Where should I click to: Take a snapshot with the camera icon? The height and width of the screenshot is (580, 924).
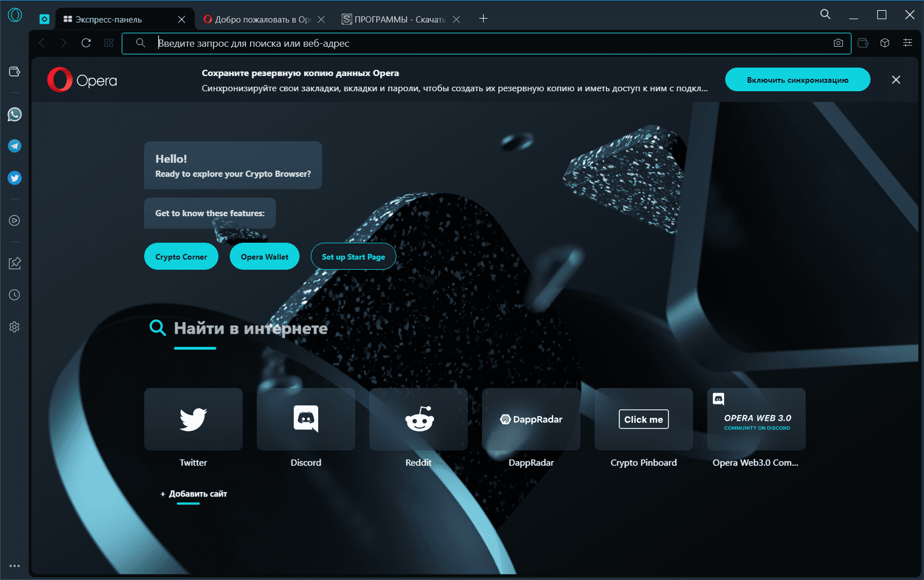click(838, 43)
